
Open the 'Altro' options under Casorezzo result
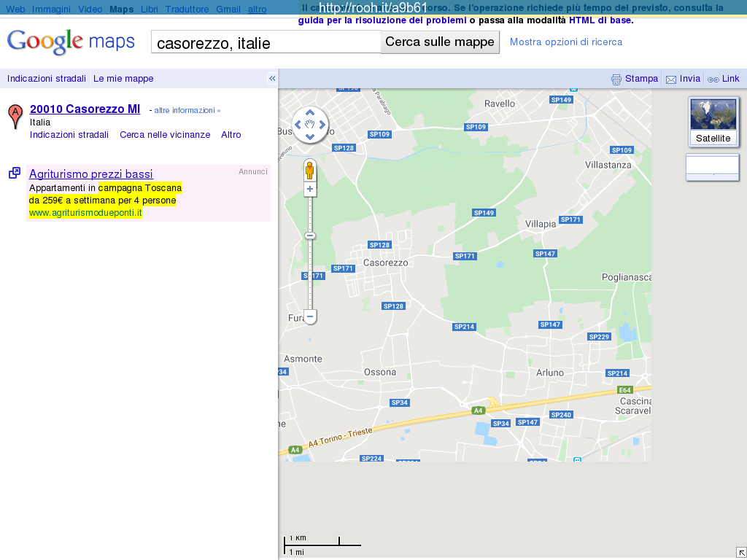[x=231, y=135]
